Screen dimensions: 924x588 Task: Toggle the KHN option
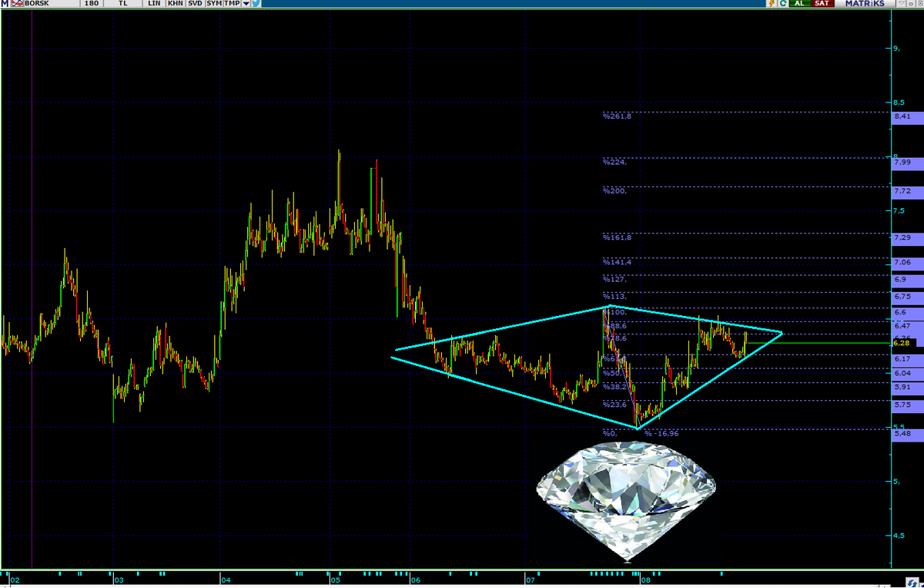175,4
